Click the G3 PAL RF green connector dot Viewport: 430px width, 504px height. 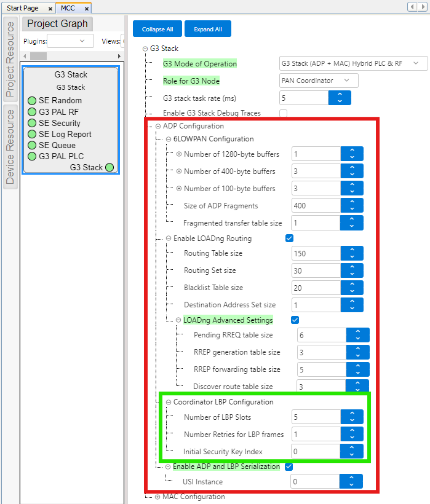(x=32, y=112)
